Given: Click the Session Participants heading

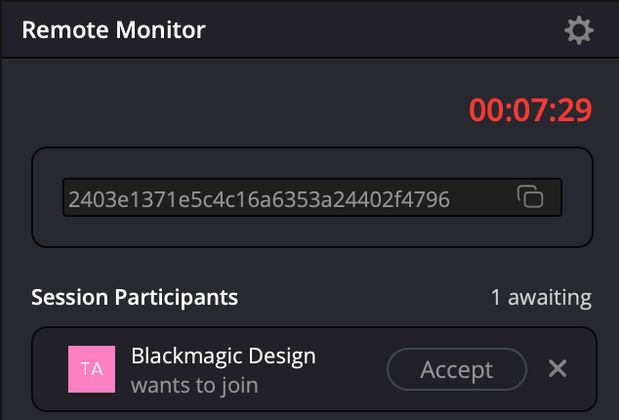Looking at the screenshot, I should pos(135,297).
